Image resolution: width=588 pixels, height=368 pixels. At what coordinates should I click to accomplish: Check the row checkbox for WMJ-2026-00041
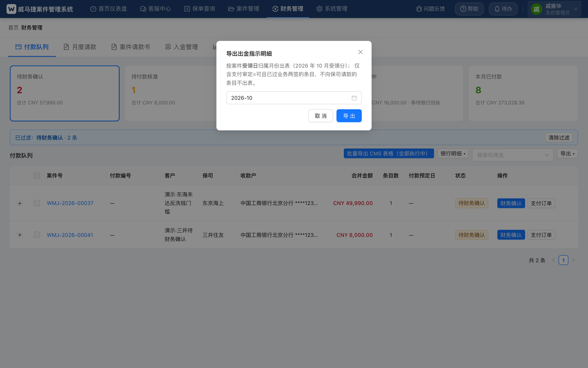point(37,235)
